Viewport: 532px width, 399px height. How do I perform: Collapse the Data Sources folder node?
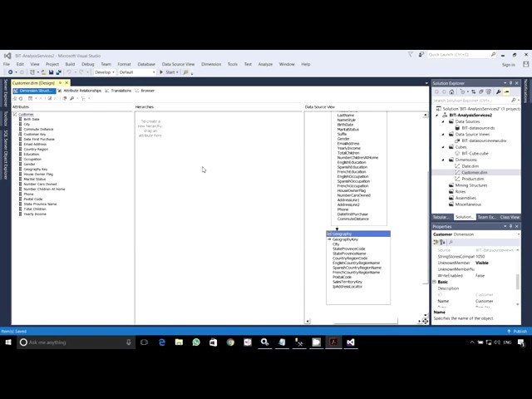(x=443, y=121)
